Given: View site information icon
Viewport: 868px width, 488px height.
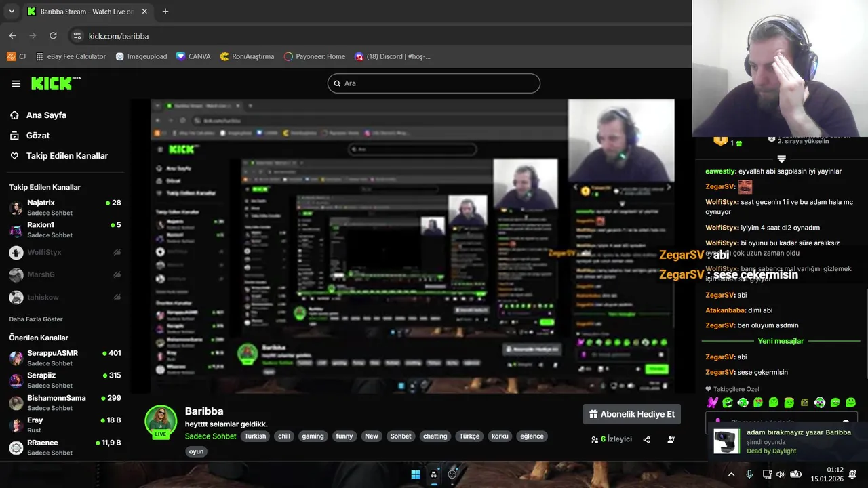Looking at the screenshot, I should 77,35.
